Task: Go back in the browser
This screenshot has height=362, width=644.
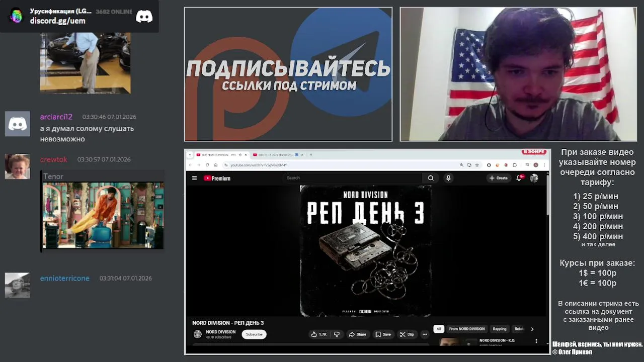Action: tap(190, 165)
